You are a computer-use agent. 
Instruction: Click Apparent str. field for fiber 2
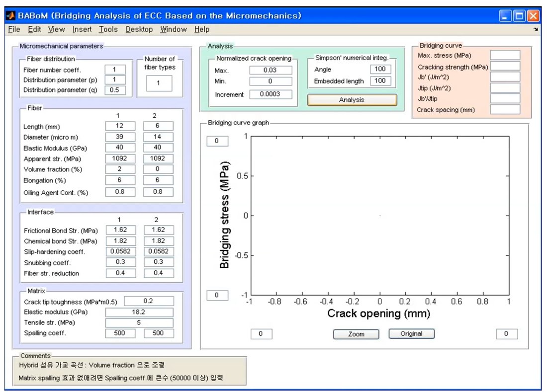158,158
